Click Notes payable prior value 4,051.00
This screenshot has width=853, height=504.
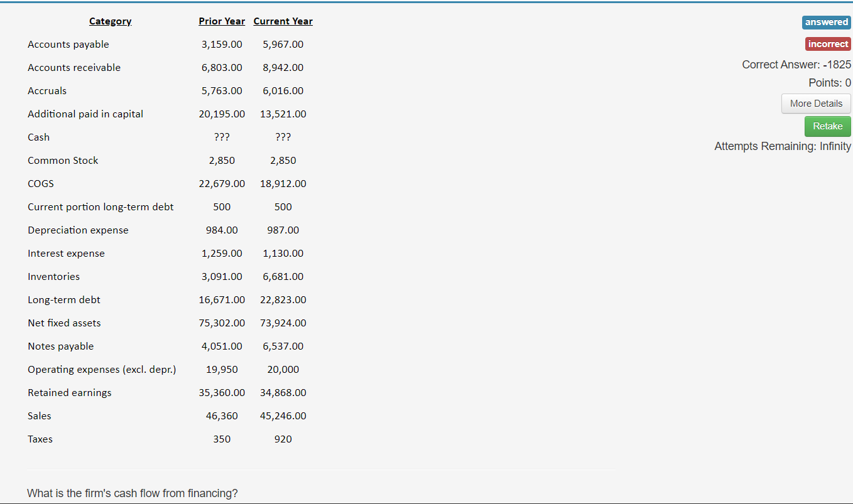click(222, 346)
